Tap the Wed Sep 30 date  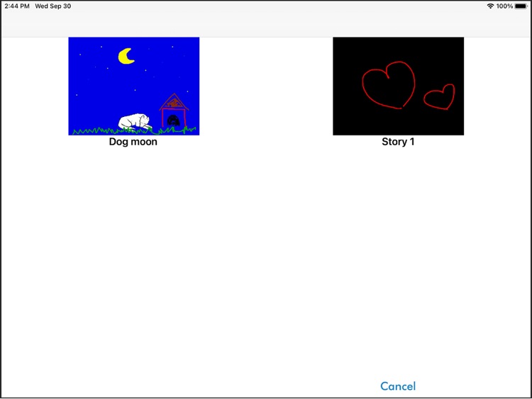tap(53, 6)
